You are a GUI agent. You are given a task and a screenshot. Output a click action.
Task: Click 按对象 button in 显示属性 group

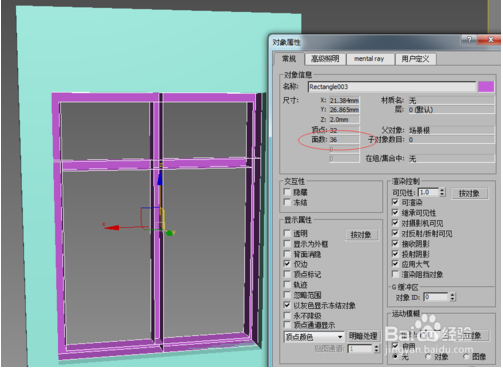(361, 235)
